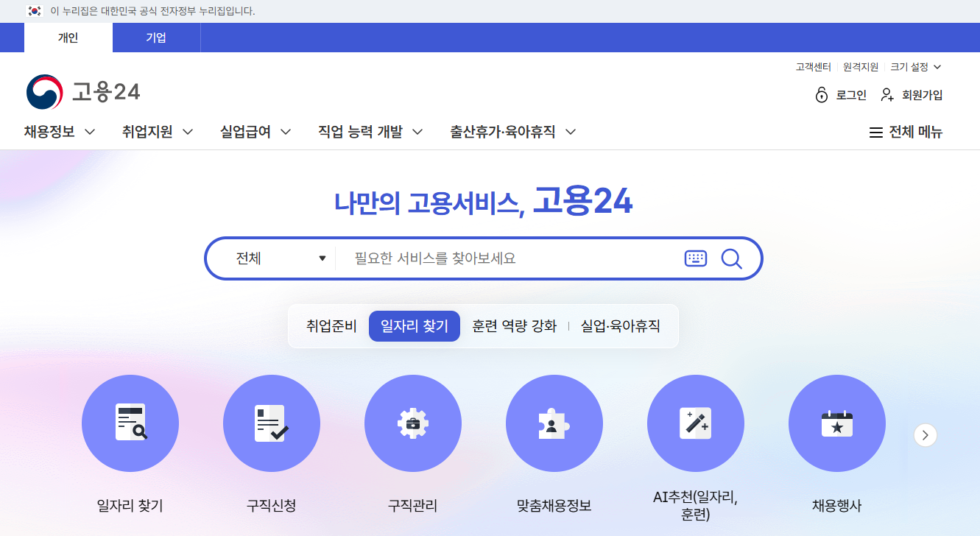Screen dimensions: 980x536
Task: Open the 전체 search category dropdown
Action: [x=281, y=258]
